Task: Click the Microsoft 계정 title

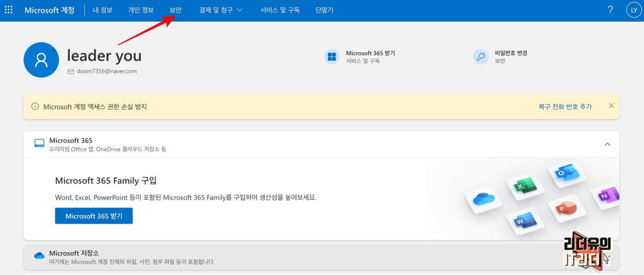Action: pos(49,10)
